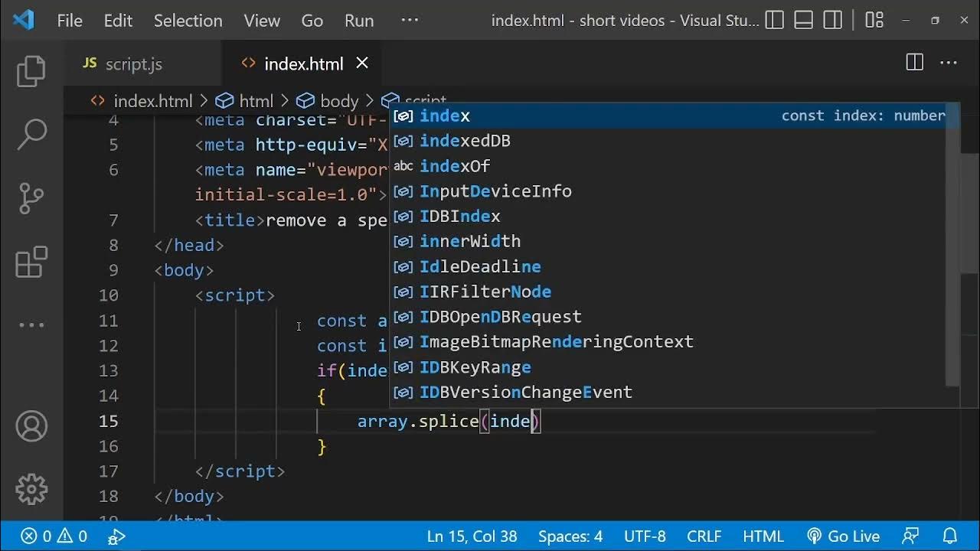The image size is (980, 551).
Task: Change language mode via HTML status item
Action: click(x=763, y=536)
